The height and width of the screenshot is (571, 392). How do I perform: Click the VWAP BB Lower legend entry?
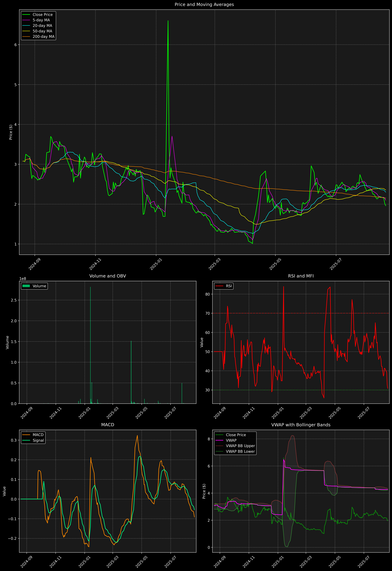click(240, 451)
